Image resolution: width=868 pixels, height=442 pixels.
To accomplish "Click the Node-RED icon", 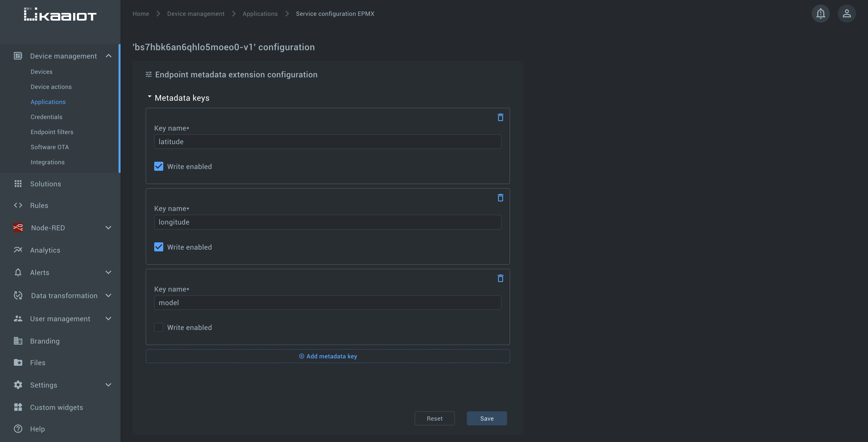I will coord(18,228).
